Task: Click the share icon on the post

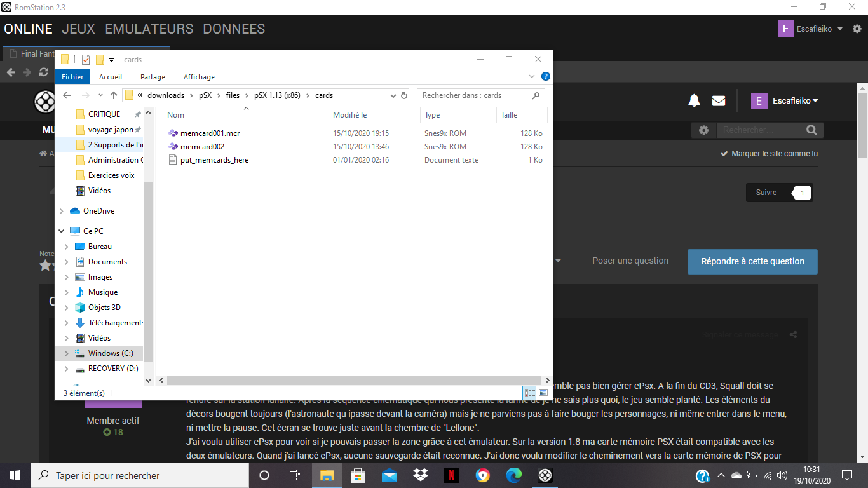Action: [793, 335]
